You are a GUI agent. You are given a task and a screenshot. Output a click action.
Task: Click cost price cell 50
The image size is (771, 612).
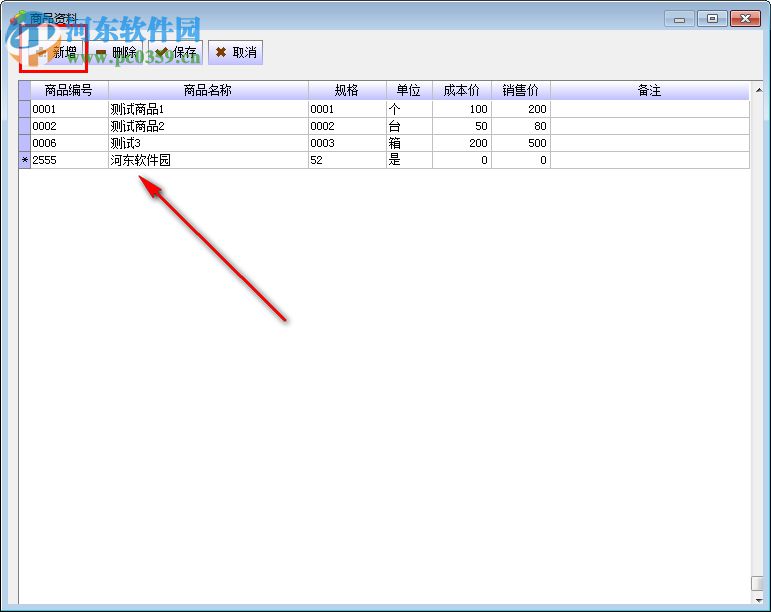[462, 126]
